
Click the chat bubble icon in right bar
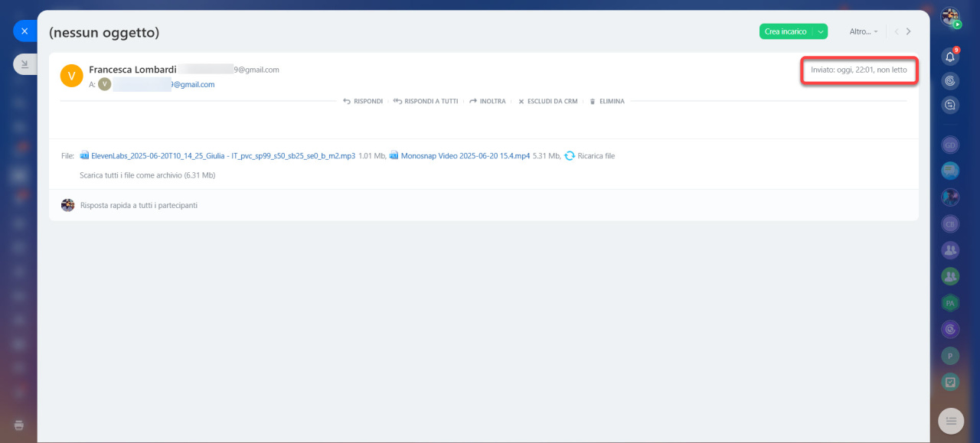950,105
